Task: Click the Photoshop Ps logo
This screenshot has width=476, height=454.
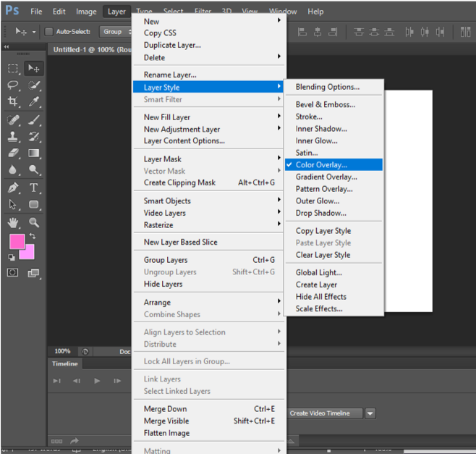Action: pos(12,11)
